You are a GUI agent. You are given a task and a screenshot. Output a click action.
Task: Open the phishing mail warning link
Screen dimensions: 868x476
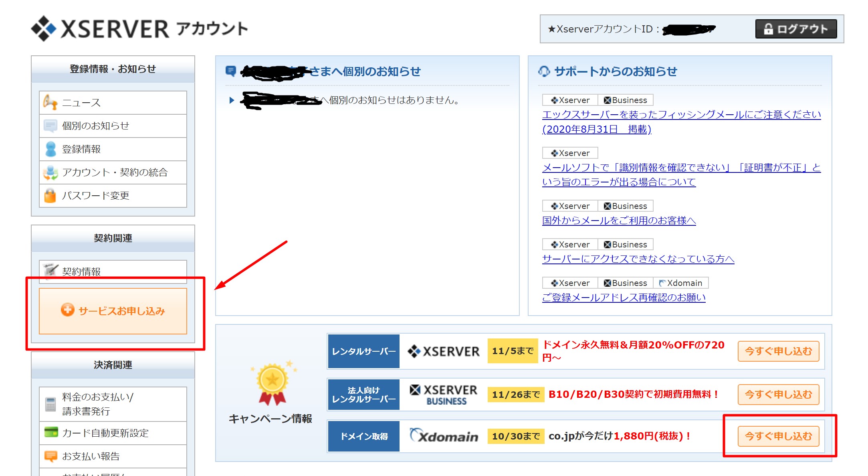click(681, 122)
